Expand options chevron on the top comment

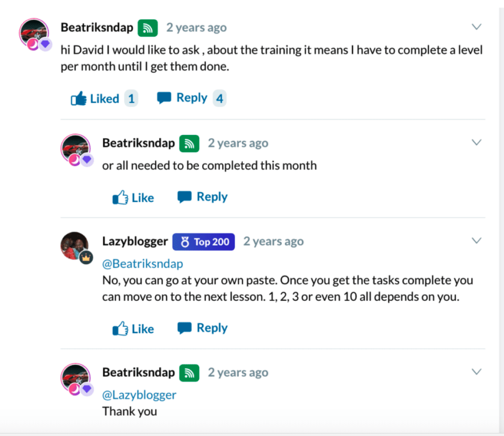[476, 27]
